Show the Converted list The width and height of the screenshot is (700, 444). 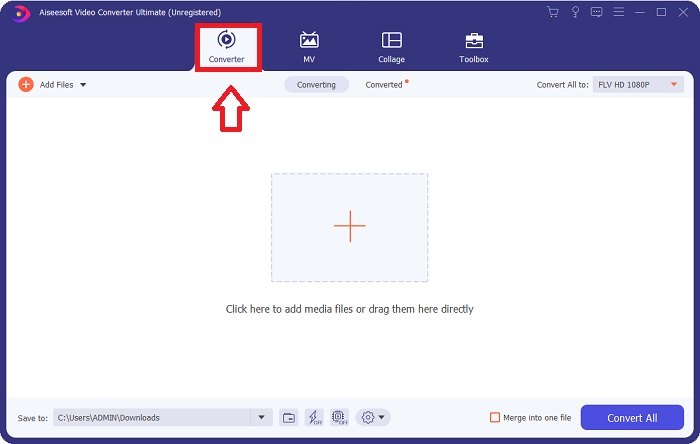(x=384, y=85)
